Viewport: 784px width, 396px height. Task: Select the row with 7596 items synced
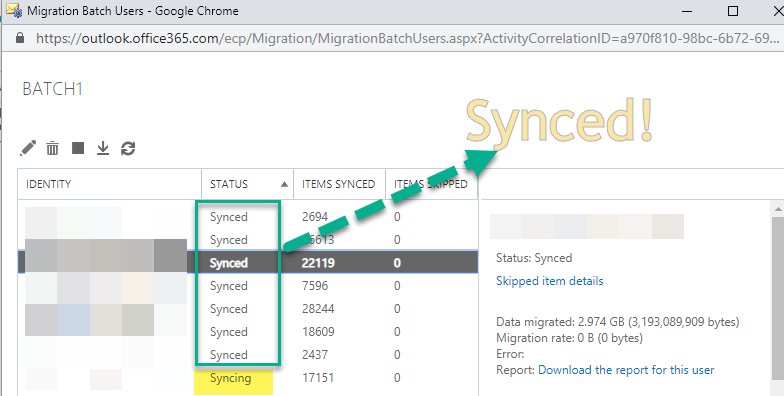coord(248,286)
